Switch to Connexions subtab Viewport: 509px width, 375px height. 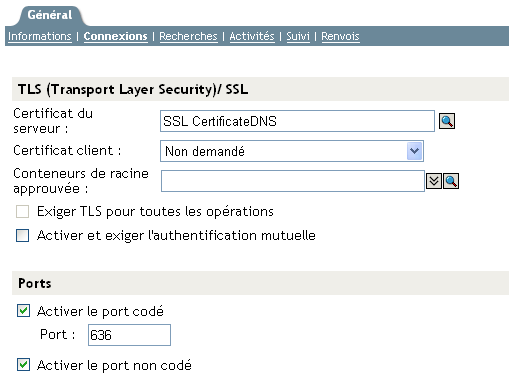[x=115, y=36]
